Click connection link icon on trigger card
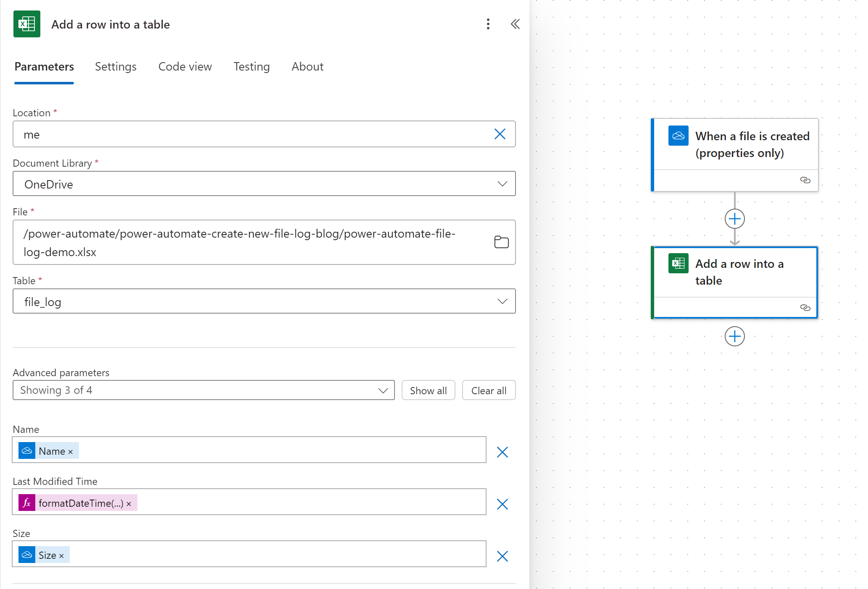Viewport: 868px width, 589px height. tap(805, 180)
